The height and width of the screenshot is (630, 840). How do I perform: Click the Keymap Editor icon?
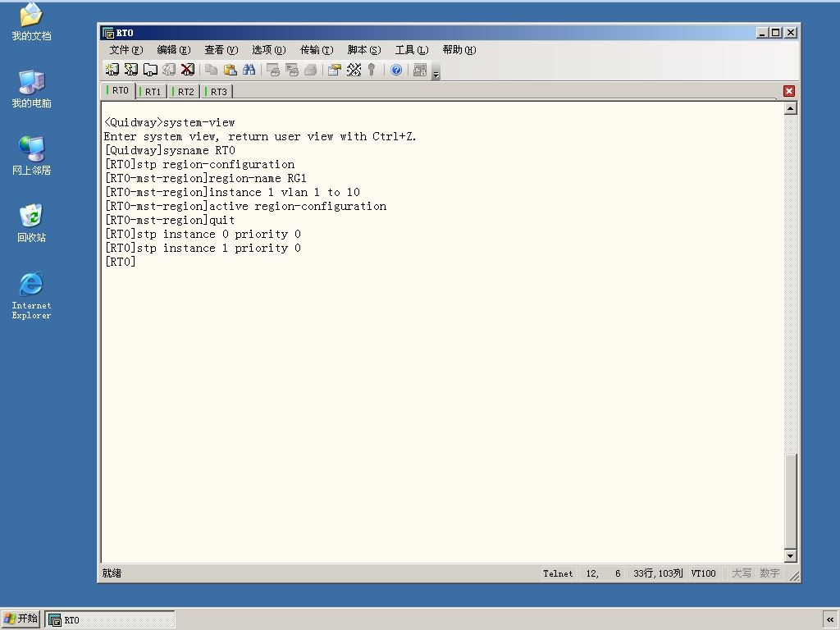point(354,70)
